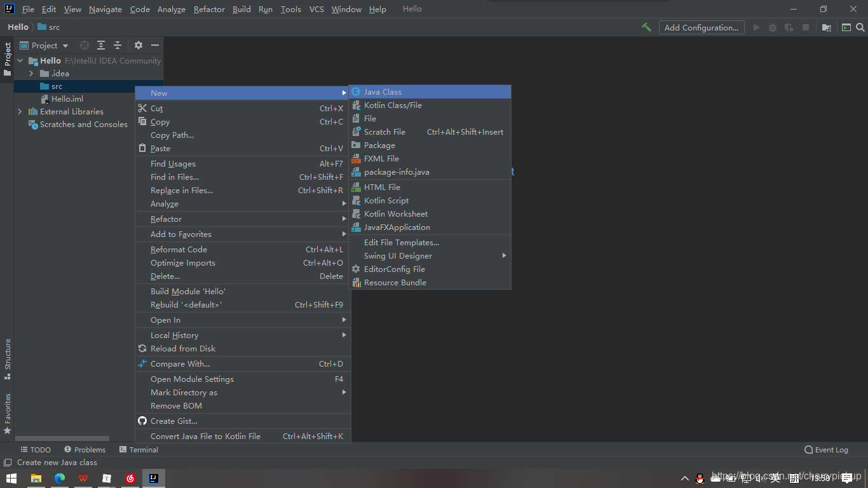The image size is (868, 488).
Task: Select Kotlin Worksheet in New submenu
Action: 430,213
